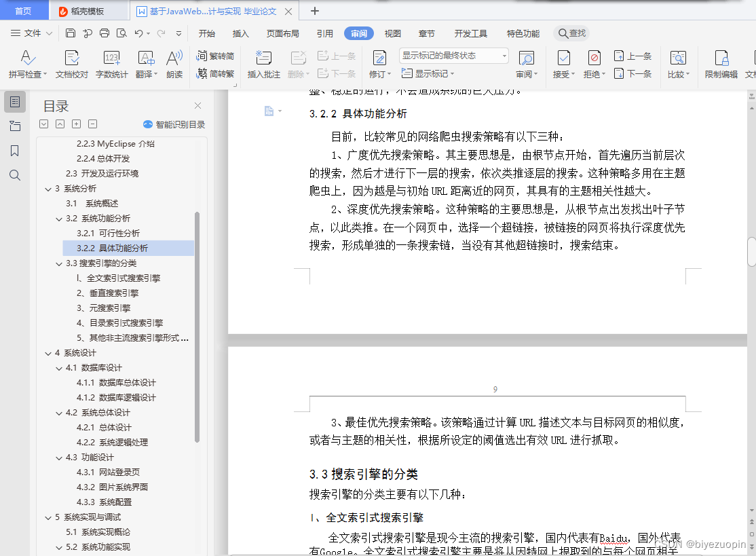Image resolution: width=756 pixels, height=556 pixels.
Task: Open the 显示标记的最终状态 dropdown
Action: click(504, 55)
